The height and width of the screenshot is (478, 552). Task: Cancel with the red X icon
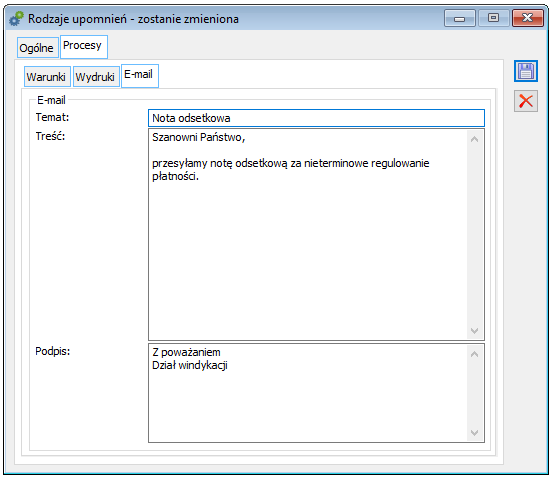(x=526, y=101)
